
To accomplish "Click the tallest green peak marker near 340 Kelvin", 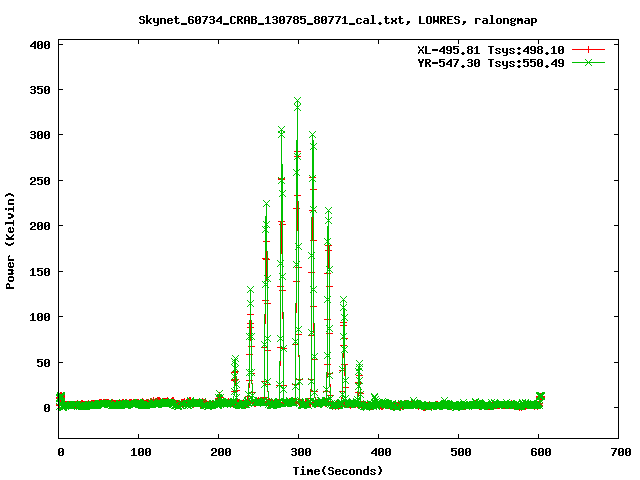I will tap(298, 101).
